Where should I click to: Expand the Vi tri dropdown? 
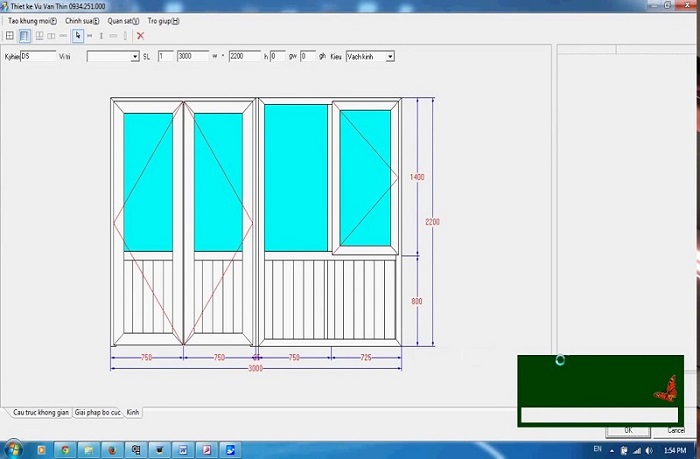(135, 57)
